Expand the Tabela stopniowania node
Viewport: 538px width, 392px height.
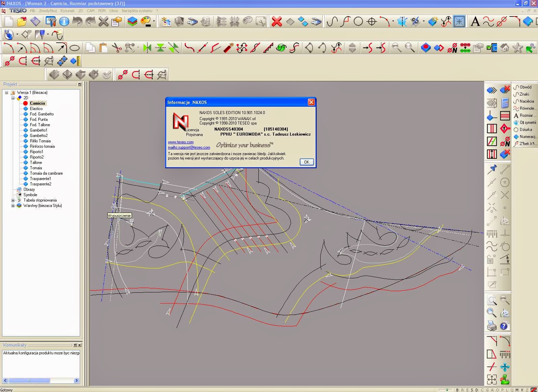[13, 200]
